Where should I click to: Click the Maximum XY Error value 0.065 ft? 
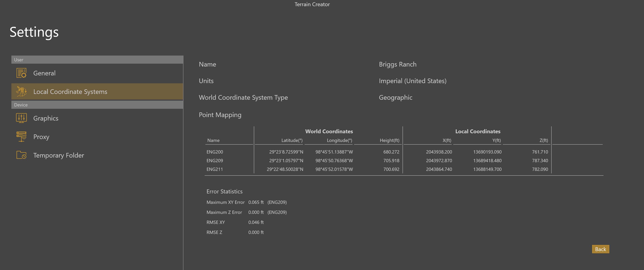[256, 202]
